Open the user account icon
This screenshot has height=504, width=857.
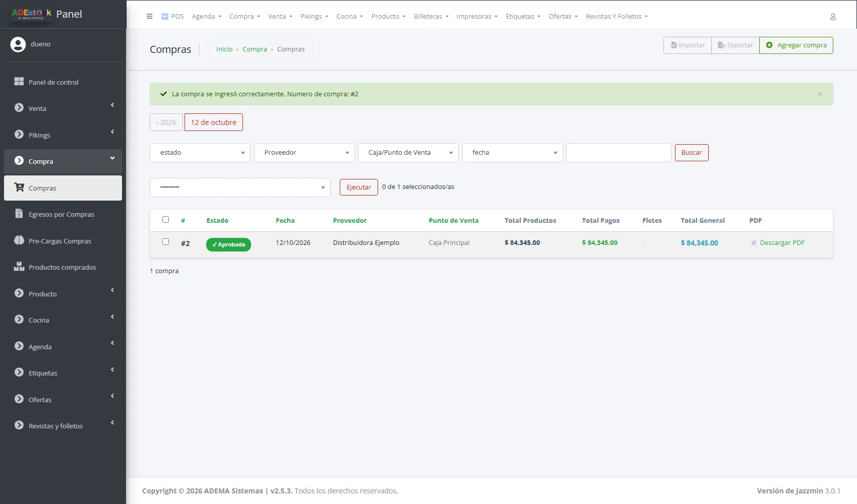833,17
